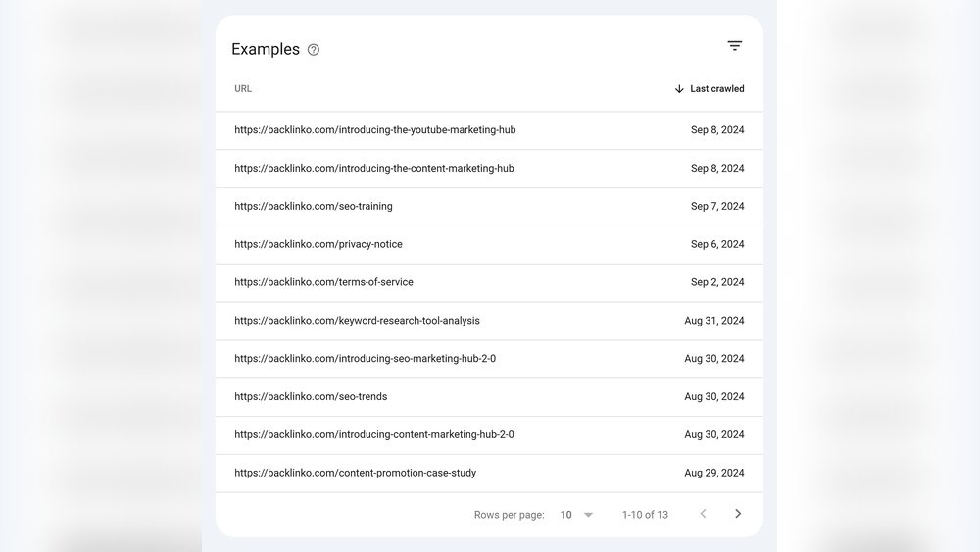Open the filter icon in Examples panel

pyautogui.click(x=734, y=46)
